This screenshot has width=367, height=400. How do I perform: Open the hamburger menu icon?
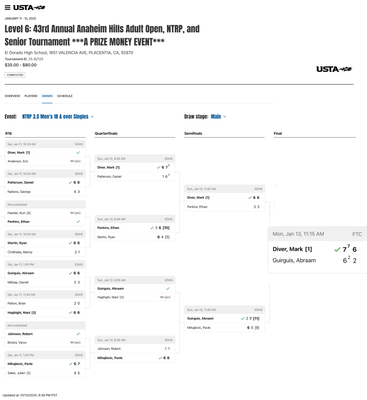7,8
